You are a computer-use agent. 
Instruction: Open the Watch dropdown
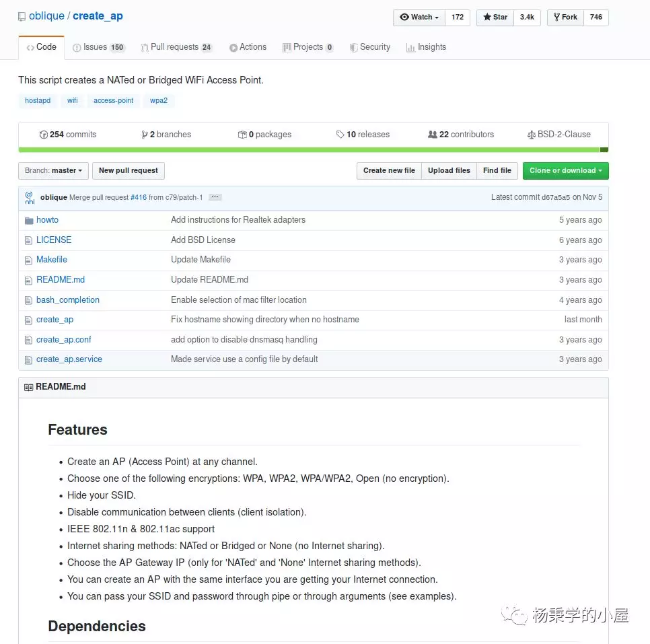[x=419, y=17]
